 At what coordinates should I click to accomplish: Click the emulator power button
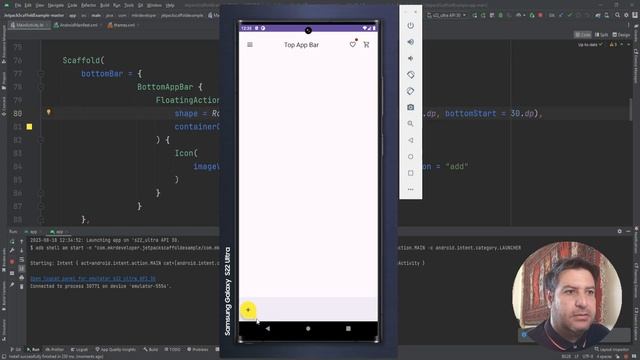(x=411, y=25)
